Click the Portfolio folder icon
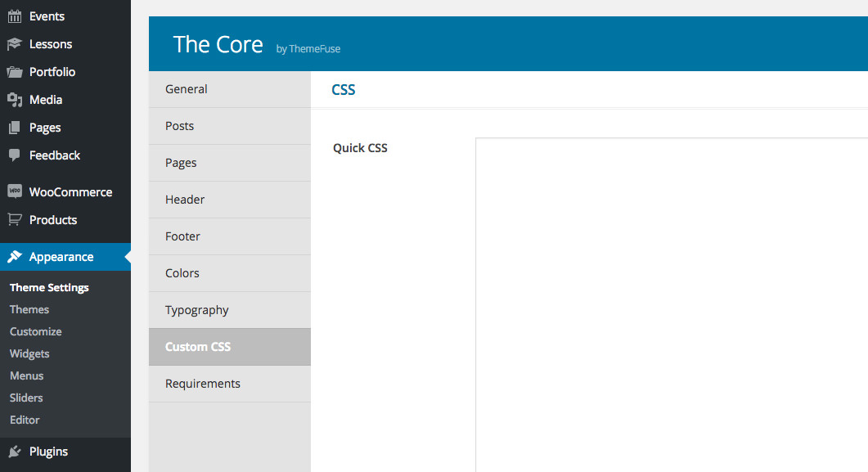The image size is (868, 472). tap(15, 72)
